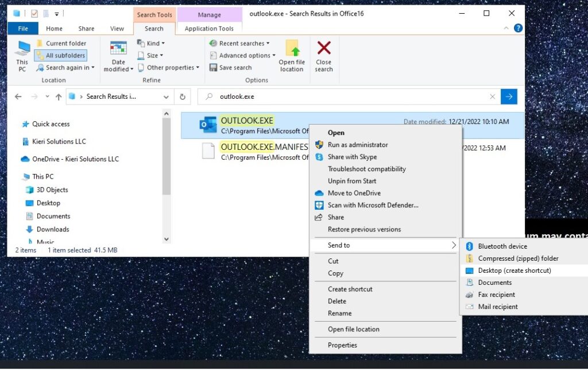Select the OUTLOOK.EXE file icon
The width and height of the screenshot is (588, 371).
pos(208,125)
